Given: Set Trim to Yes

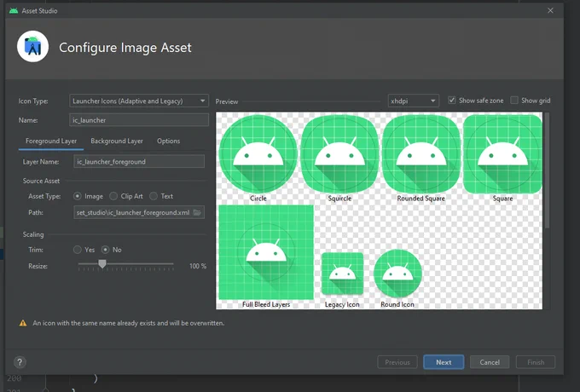Looking at the screenshot, I should click(78, 250).
